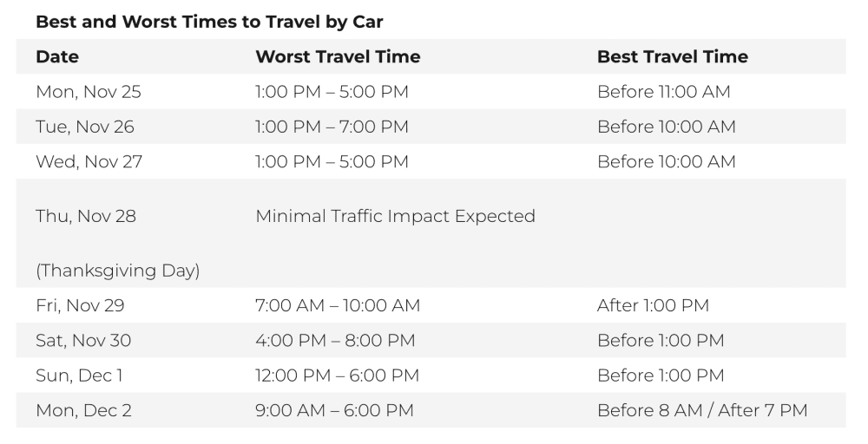This screenshot has height=444, width=868.
Task: Select the Sun, Dec 1 date cell
Action: click(79, 375)
